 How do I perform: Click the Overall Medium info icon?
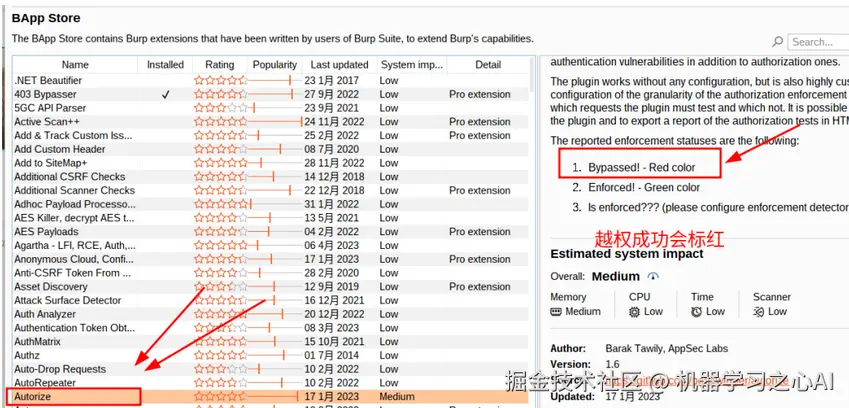pyautogui.click(x=654, y=277)
